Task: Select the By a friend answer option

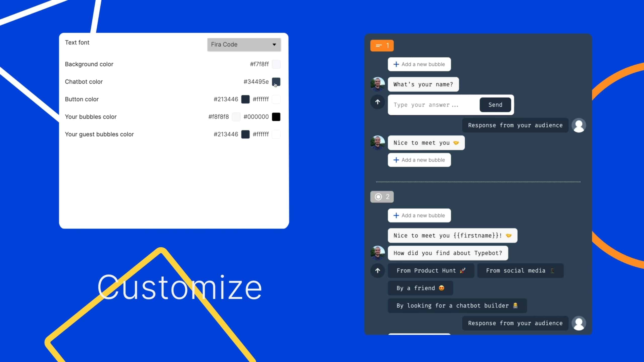Action: coord(420,288)
